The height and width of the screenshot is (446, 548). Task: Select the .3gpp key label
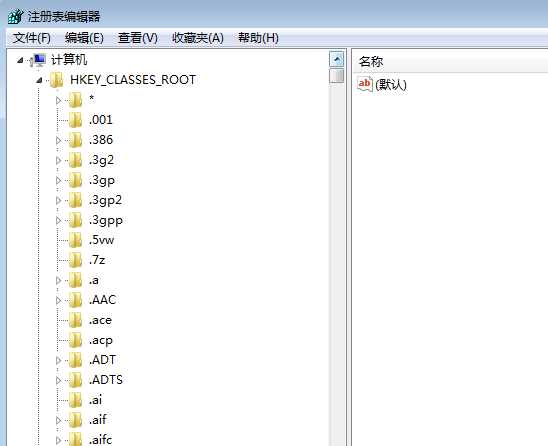click(106, 220)
